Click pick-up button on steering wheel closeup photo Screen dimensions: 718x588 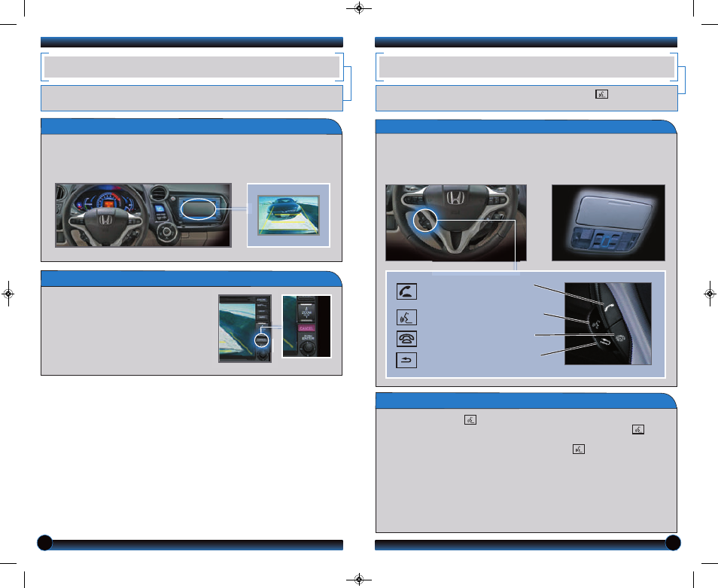tap(609, 308)
